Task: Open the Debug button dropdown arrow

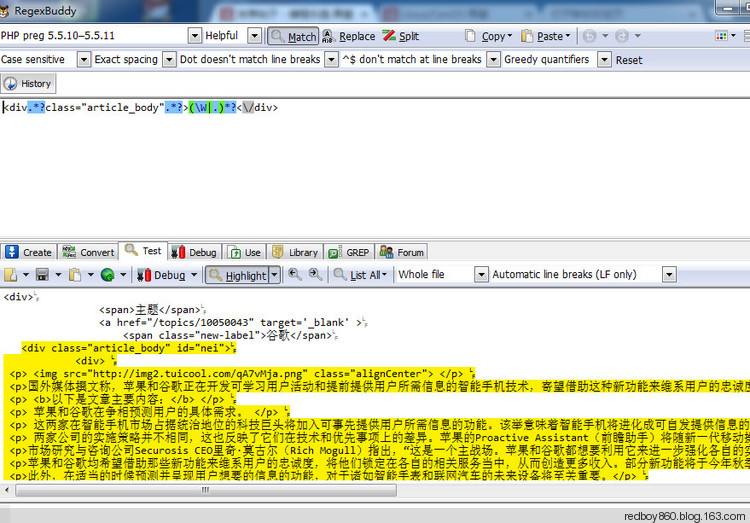Action: click(x=194, y=275)
